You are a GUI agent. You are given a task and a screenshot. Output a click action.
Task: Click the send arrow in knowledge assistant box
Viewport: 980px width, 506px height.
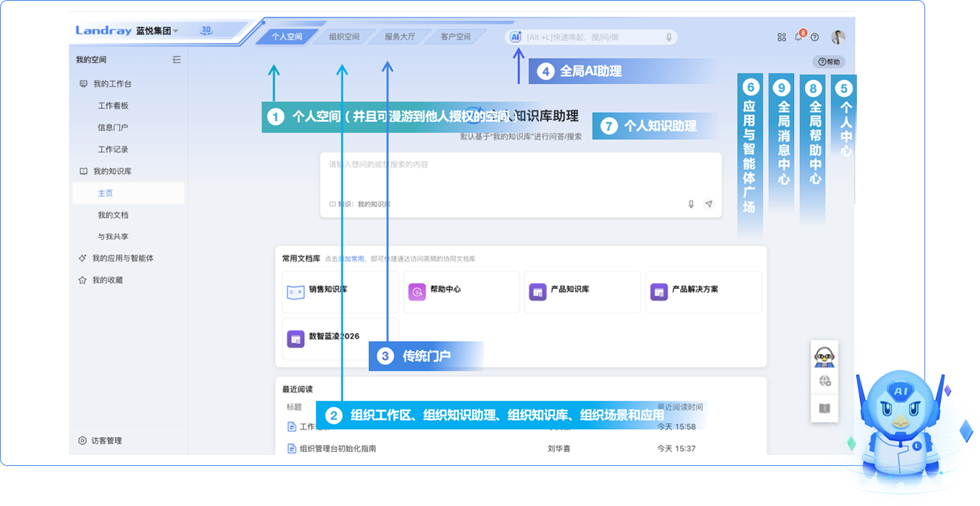coord(709,204)
